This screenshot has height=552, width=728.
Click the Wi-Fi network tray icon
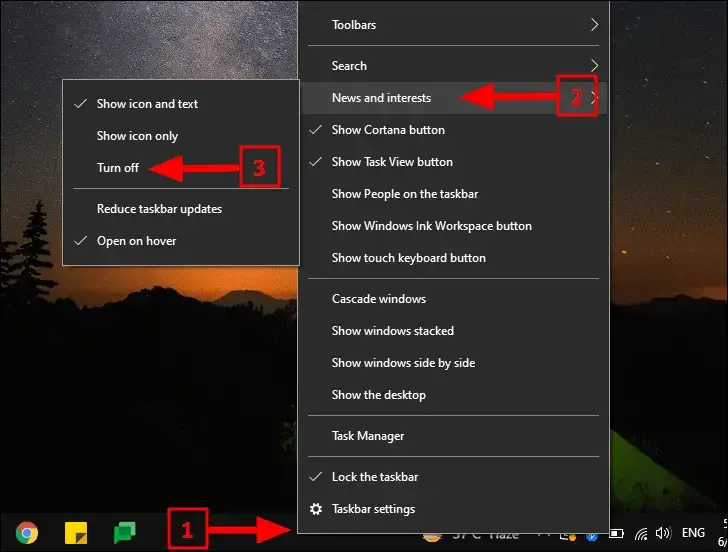[641, 534]
